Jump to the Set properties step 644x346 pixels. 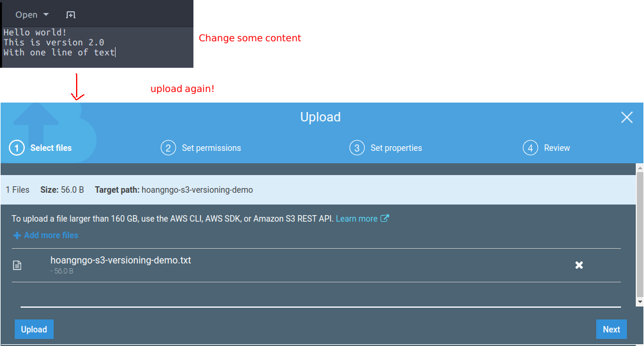(x=396, y=148)
